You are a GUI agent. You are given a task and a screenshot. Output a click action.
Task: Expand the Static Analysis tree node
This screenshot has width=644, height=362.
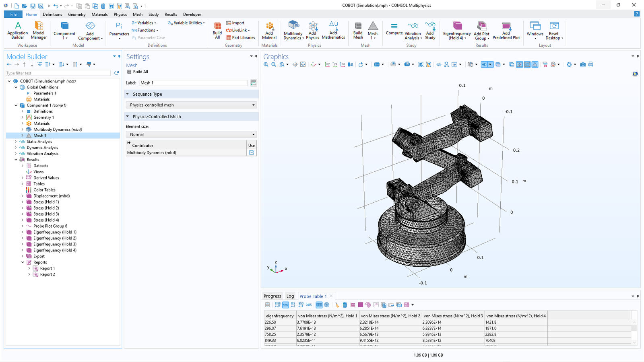(16, 142)
